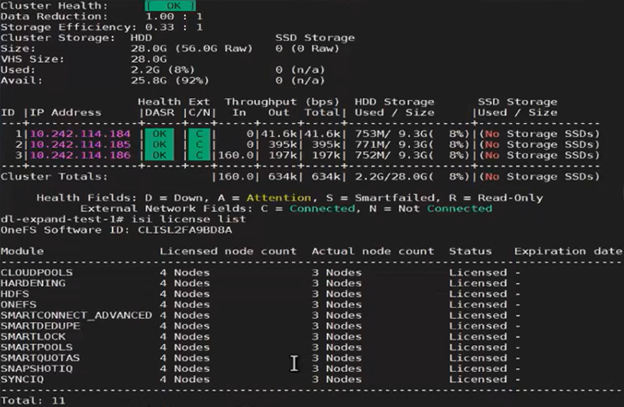Image resolution: width=624 pixels, height=407 pixels.
Task: Click node 1's green OK health indicator
Action: tap(158, 133)
